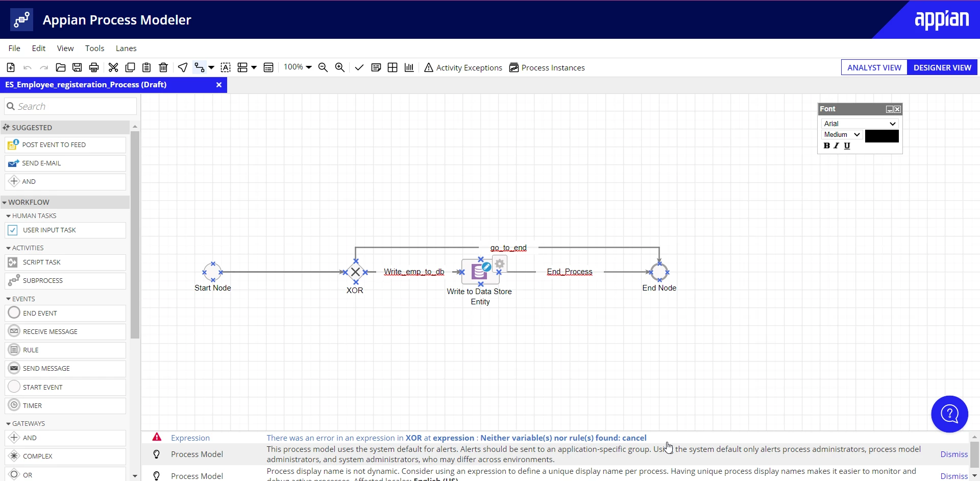Open the Arial font family dropdown

tap(860, 124)
